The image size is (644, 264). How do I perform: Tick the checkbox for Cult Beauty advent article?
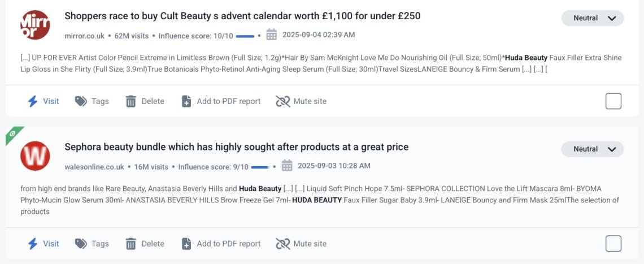tap(613, 101)
